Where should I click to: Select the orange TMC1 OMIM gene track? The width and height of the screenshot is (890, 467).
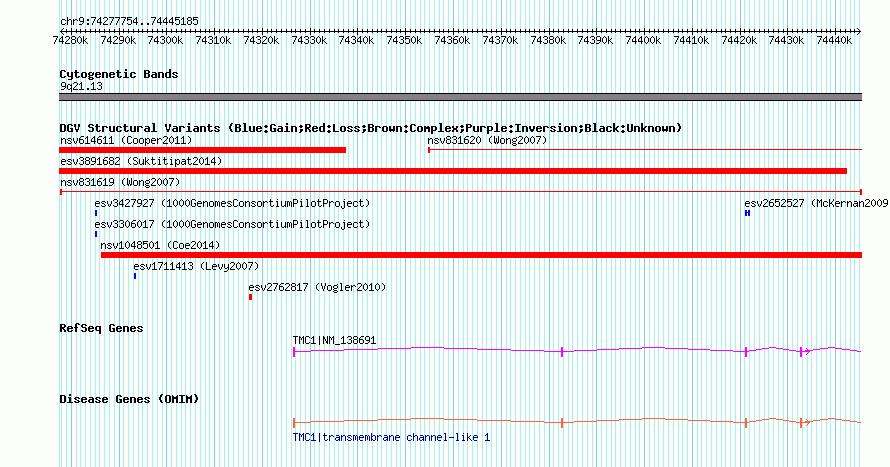[577, 423]
